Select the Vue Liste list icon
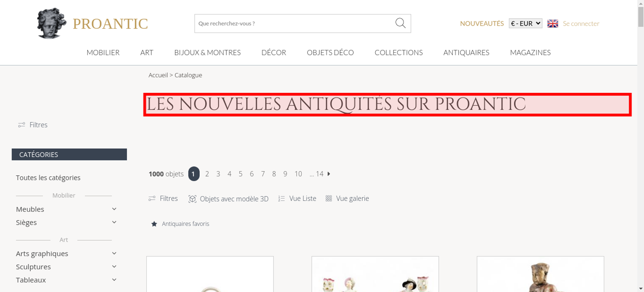Image resolution: width=644 pixels, height=292 pixels. click(281, 199)
